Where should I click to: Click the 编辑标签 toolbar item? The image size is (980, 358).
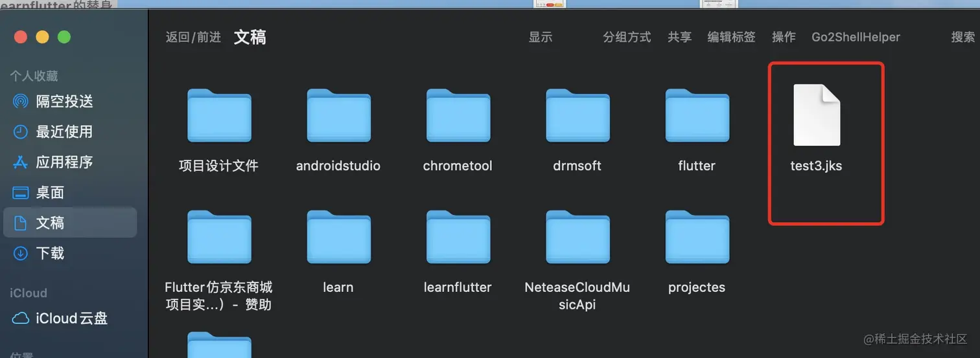point(731,38)
